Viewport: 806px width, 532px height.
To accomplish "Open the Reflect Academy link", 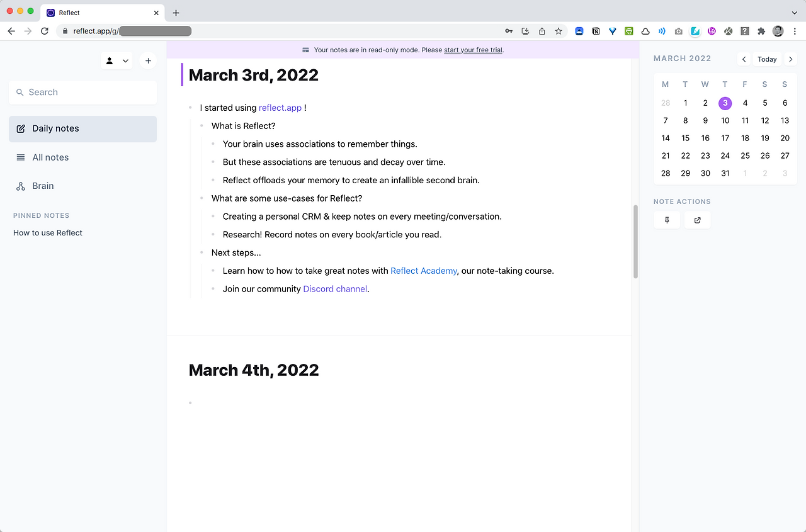I will pyautogui.click(x=424, y=271).
